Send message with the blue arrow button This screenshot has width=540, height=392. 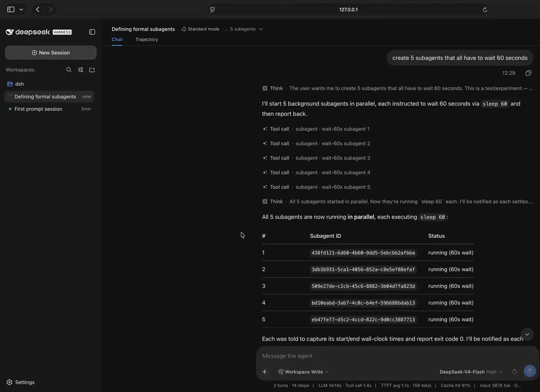point(530,371)
